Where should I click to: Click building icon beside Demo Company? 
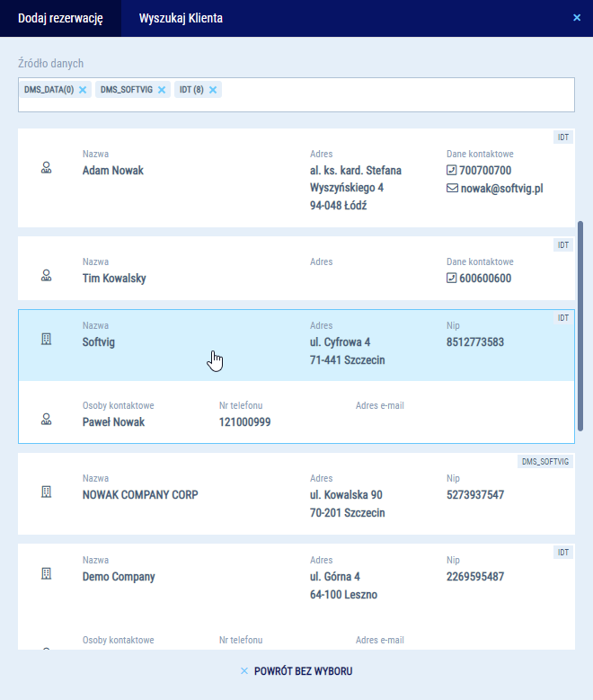point(47,573)
